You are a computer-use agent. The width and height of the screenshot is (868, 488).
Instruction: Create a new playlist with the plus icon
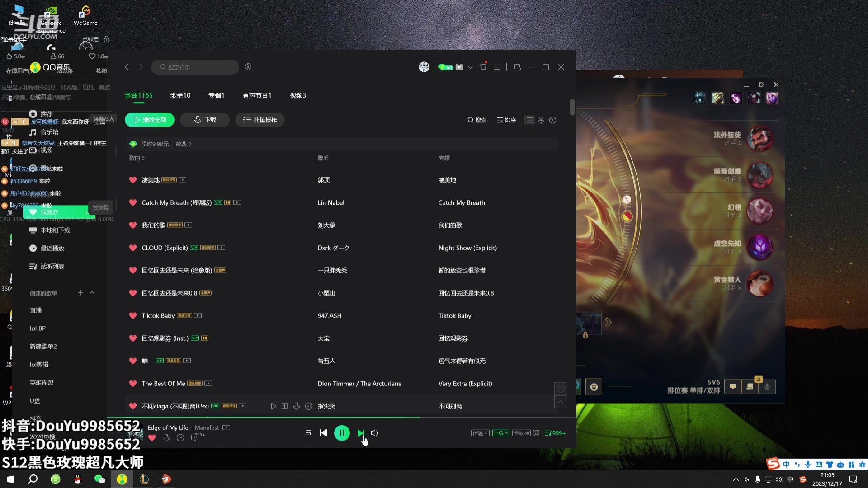(x=80, y=293)
